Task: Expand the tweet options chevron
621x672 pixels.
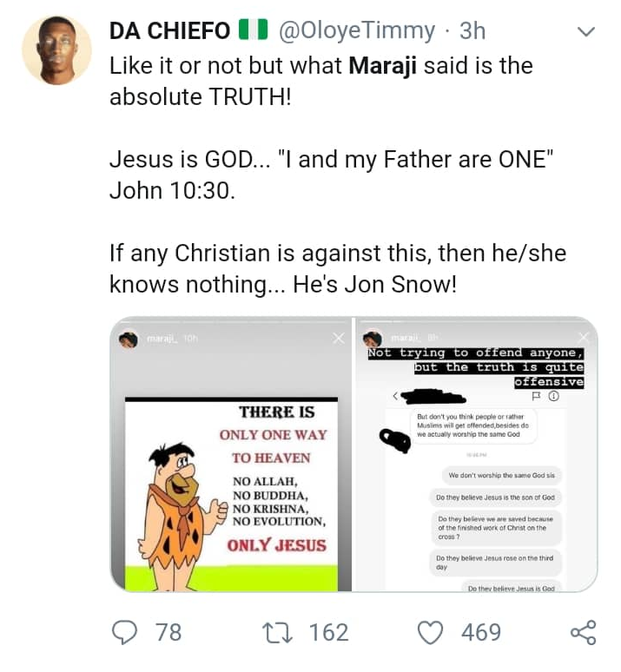Action: [586, 31]
